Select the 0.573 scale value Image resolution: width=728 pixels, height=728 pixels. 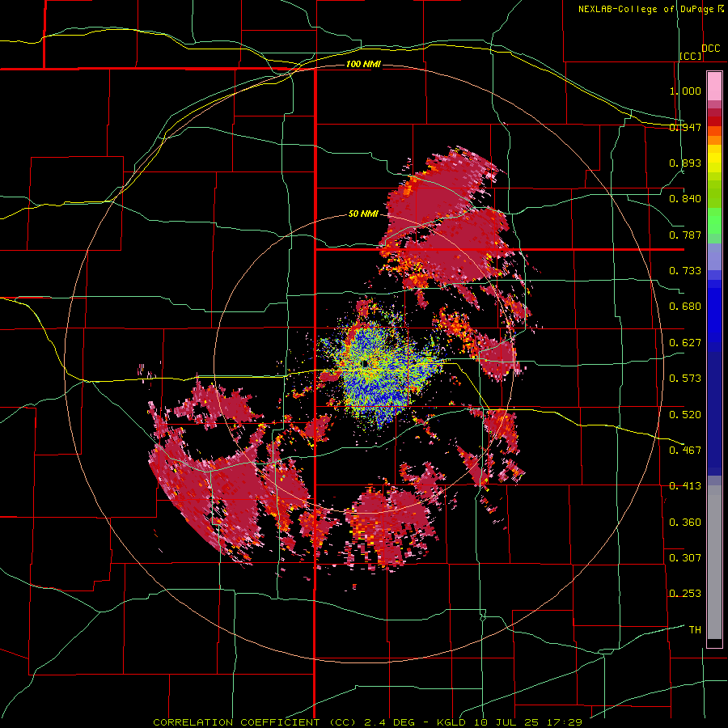point(685,379)
